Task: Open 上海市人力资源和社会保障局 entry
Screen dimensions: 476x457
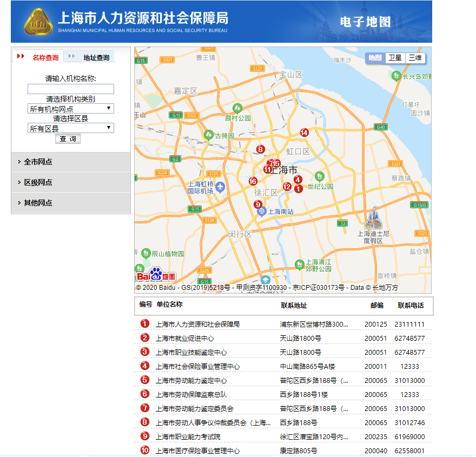Action: coord(197,324)
